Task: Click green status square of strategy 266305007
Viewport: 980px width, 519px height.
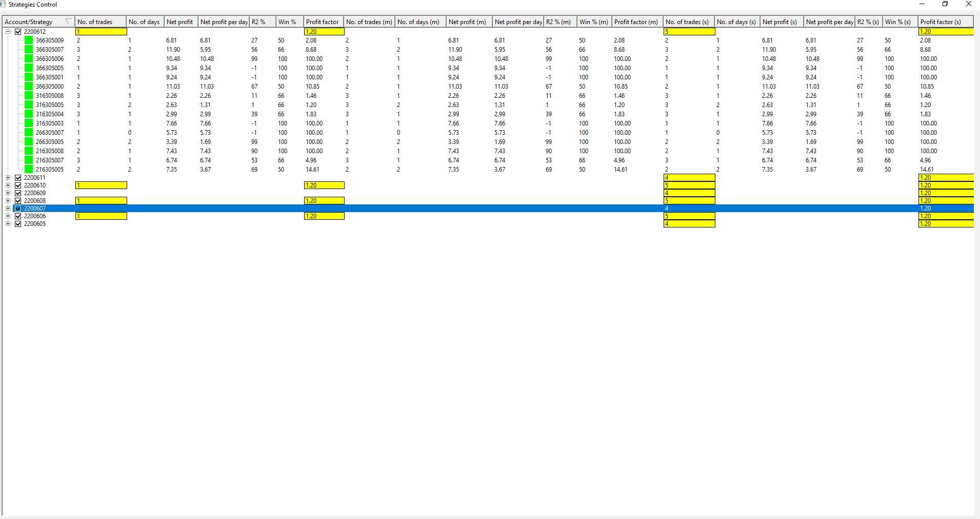Action: (x=29, y=133)
